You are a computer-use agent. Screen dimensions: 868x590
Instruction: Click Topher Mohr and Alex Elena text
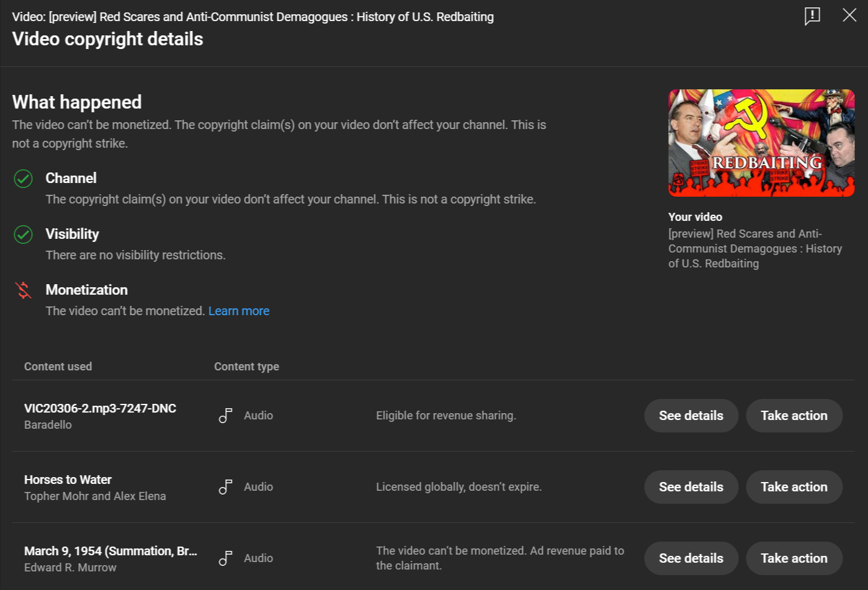pos(95,496)
